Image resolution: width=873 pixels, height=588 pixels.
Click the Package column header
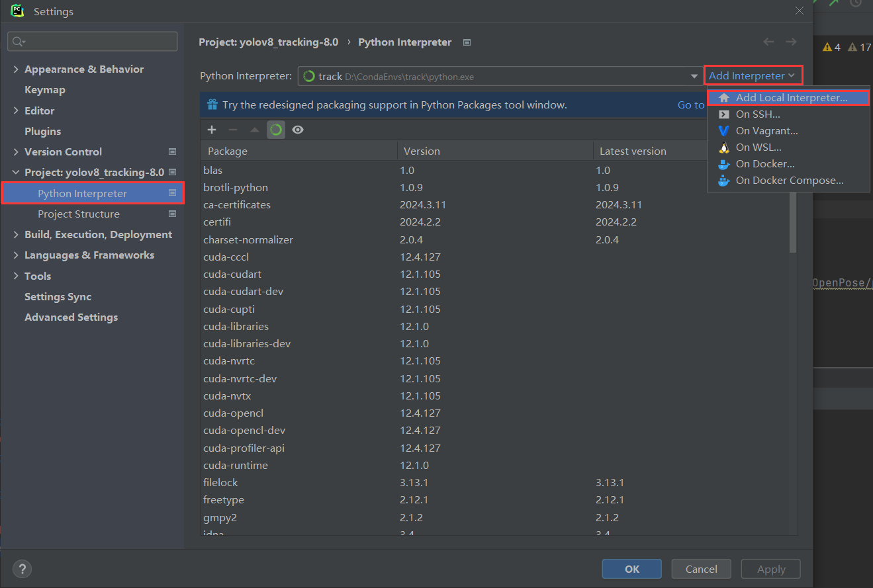point(299,151)
